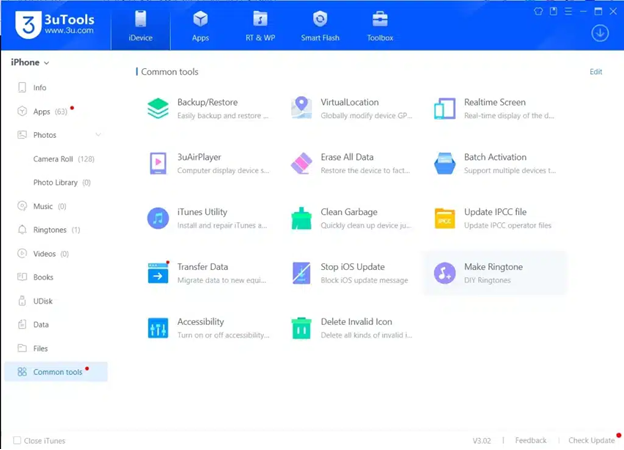The width and height of the screenshot is (624, 450).
Task: Open the Make Ringtone purple icon
Action: click(x=445, y=273)
